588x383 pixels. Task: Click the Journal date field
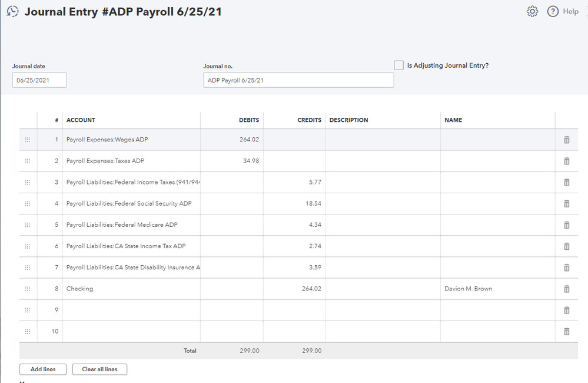[39, 80]
